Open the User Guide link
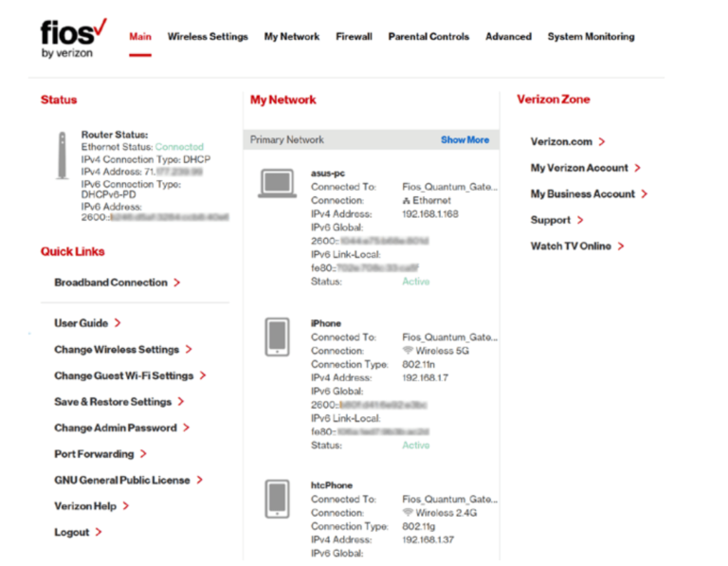 pyautogui.click(x=81, y=322)
